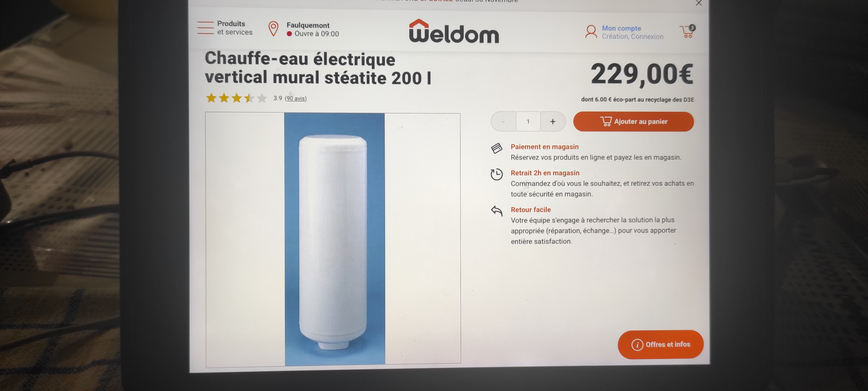Open the shopping cart icon
This screenshot has width=868, height=391.
687,32
